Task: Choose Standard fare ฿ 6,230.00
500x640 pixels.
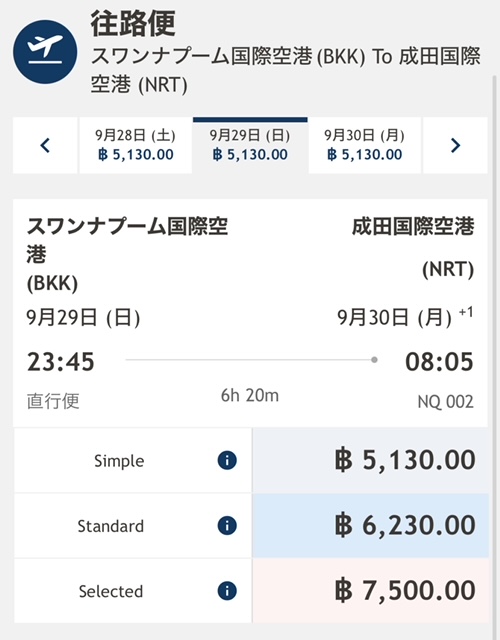Action: pos(370,526)
